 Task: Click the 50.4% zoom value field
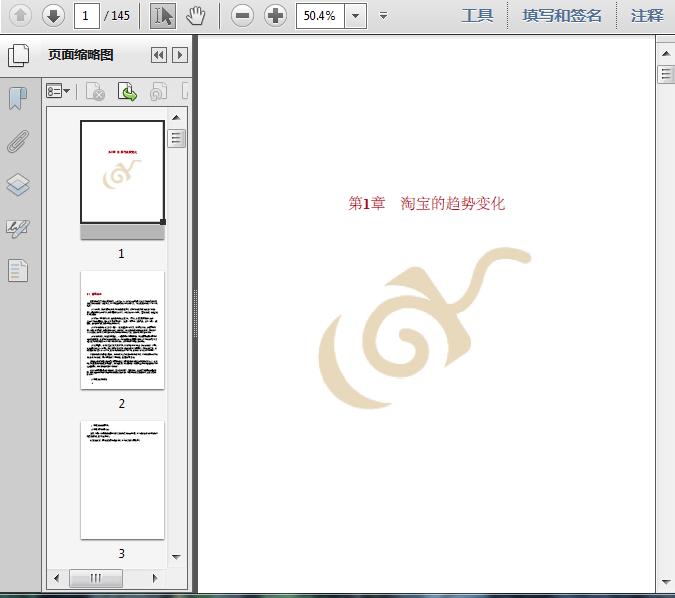pos(320,16)
